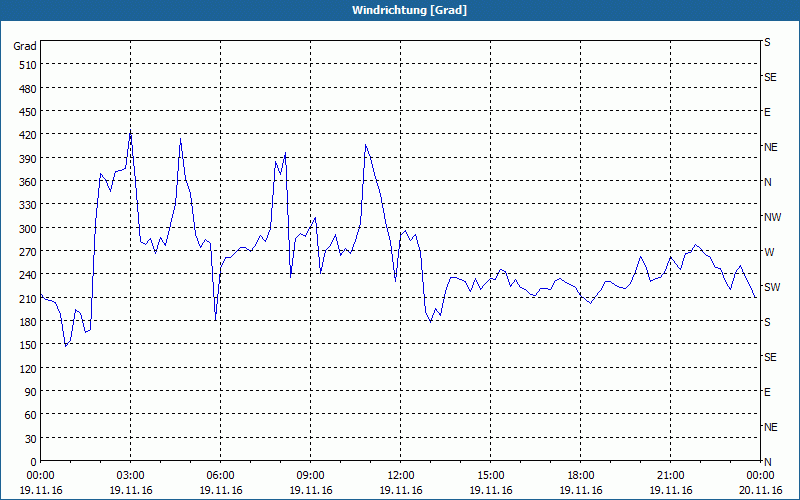Click the wind line peak at 03:00
The width and height of the screenshot is (800, 500).
130,133
